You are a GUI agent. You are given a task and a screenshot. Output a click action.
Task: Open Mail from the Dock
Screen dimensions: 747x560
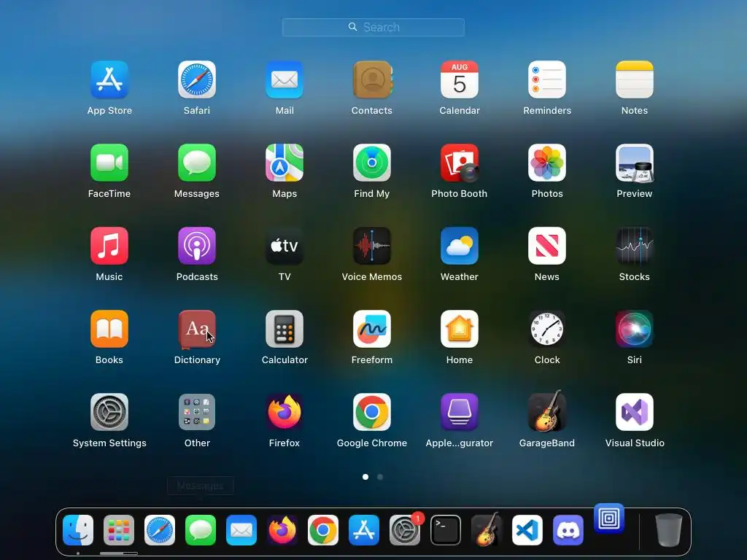click(241, 530)
